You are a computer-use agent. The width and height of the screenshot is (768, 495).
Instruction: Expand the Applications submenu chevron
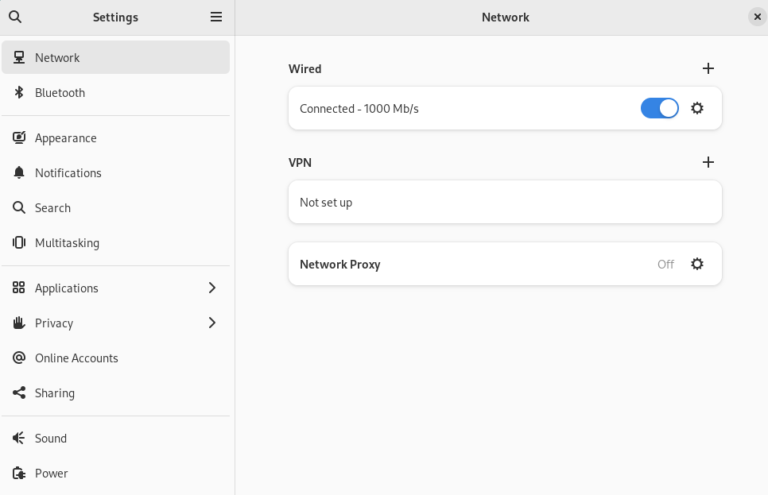[212, 288]
